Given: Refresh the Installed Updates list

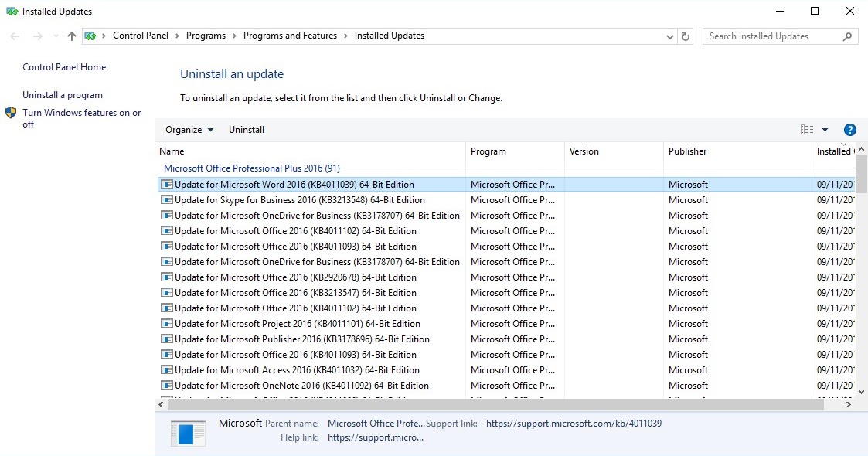Looking at the screenshot, I should (x=686, y=36).
